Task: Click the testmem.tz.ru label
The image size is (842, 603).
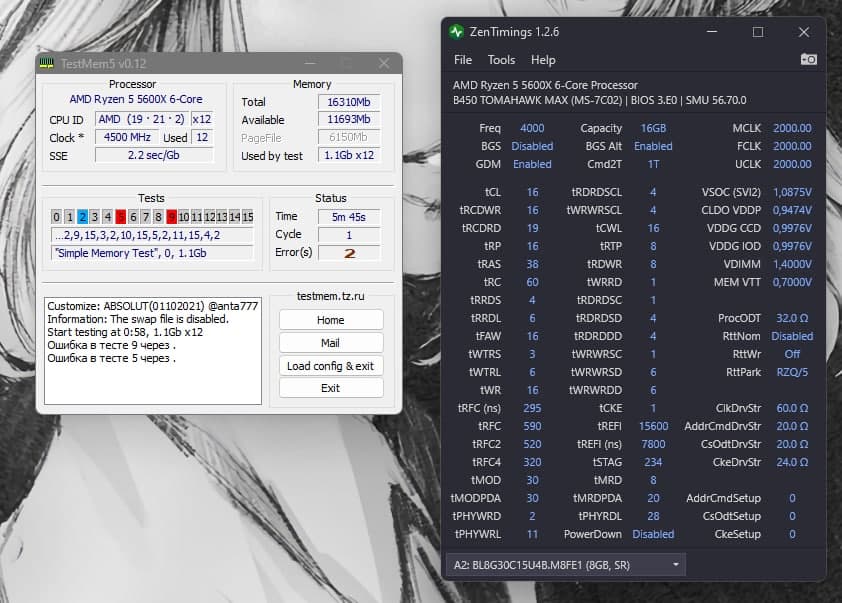Action: pos(330,296)
